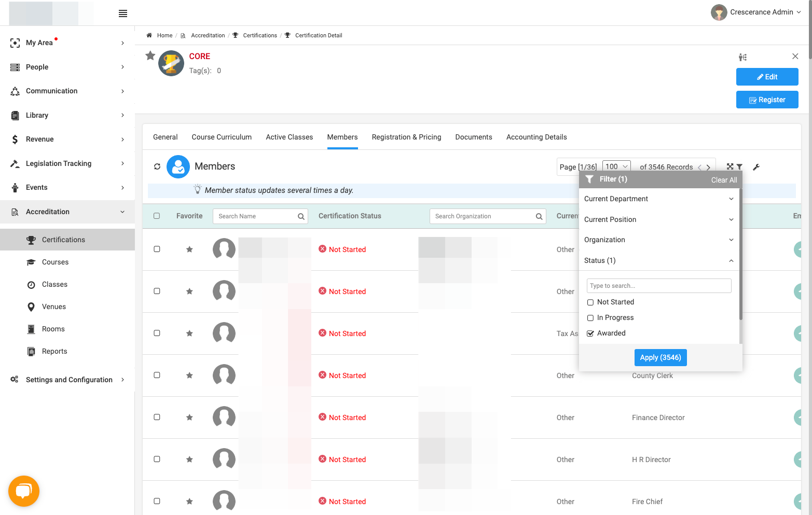Click the Edit button

pos(767,77)
